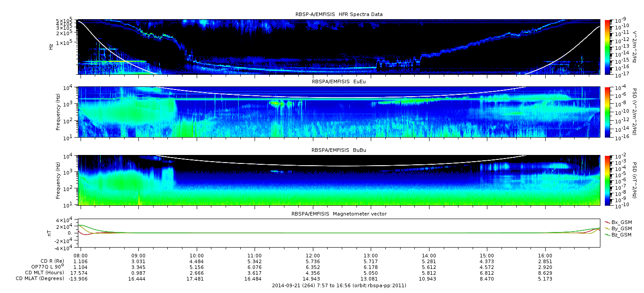Click the EuEu panel PSD colorbar
The width and height of the screenshot is (644, 293).
608,112
